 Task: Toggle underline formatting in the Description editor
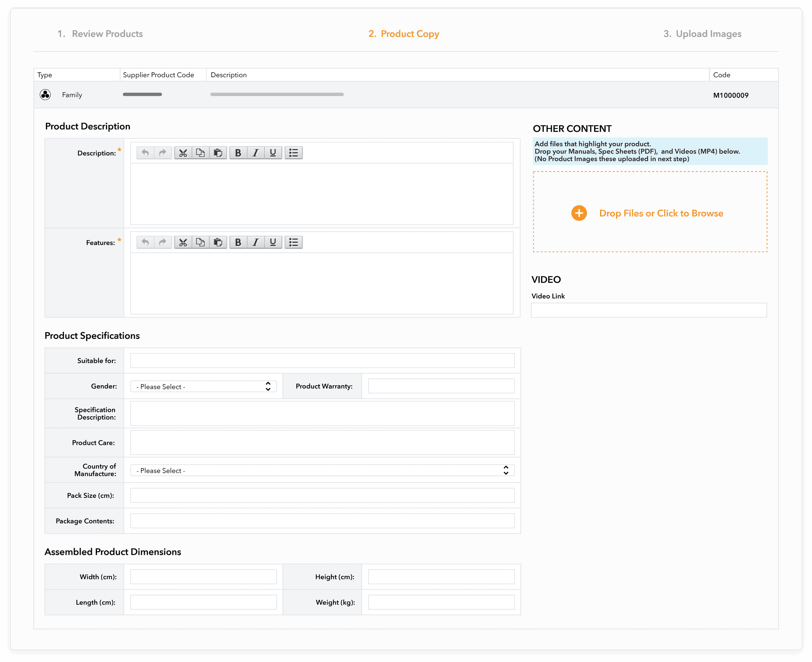(273, 153)
